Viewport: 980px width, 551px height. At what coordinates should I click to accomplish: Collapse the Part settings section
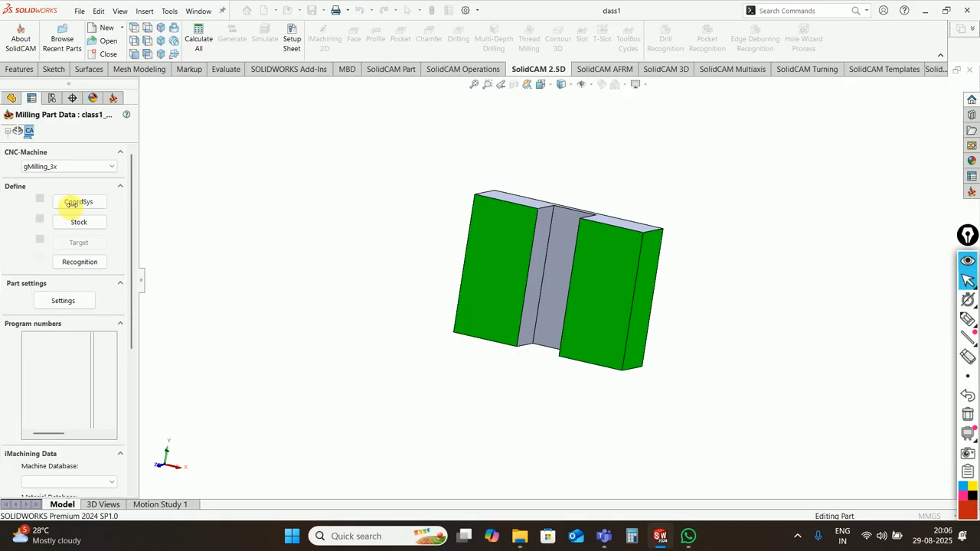click(x=120, y=283)
